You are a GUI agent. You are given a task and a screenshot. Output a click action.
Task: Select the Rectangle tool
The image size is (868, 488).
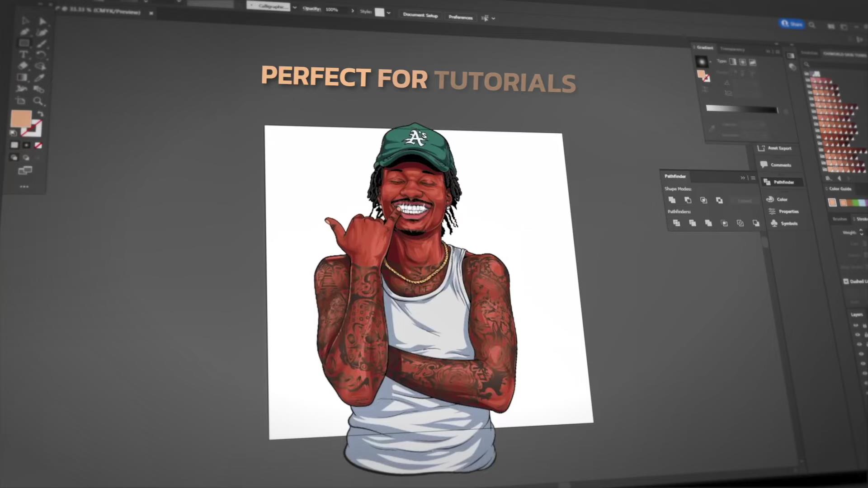pos(24,43)
